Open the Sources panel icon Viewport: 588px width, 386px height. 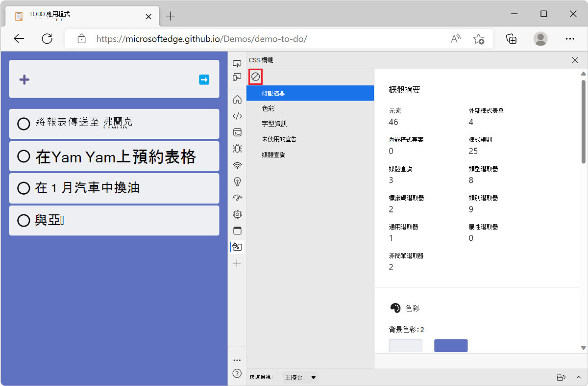[237, 116]
